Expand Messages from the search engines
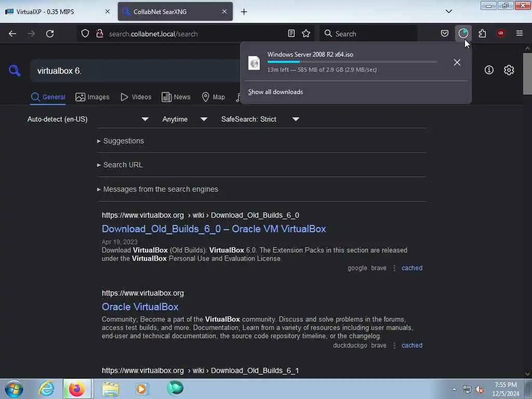 point(157,189)
